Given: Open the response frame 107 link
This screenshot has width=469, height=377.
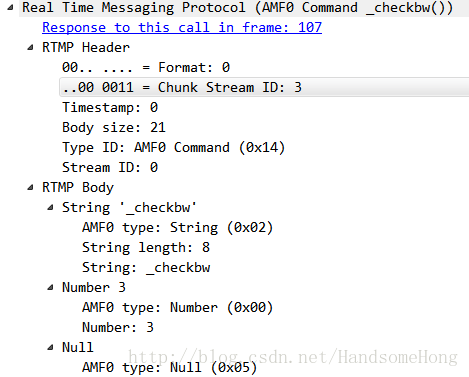Looking at the screenshot, I should click(182, 27).
